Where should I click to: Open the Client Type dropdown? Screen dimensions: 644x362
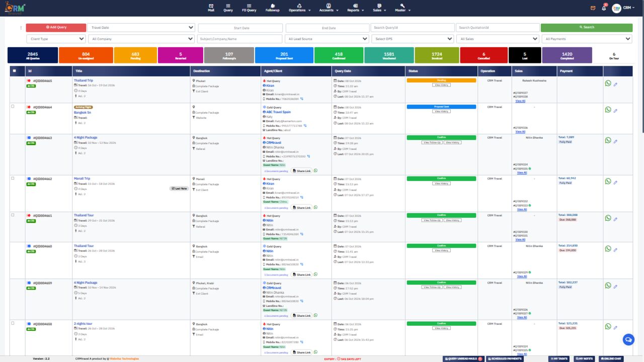tap(56, 39)
